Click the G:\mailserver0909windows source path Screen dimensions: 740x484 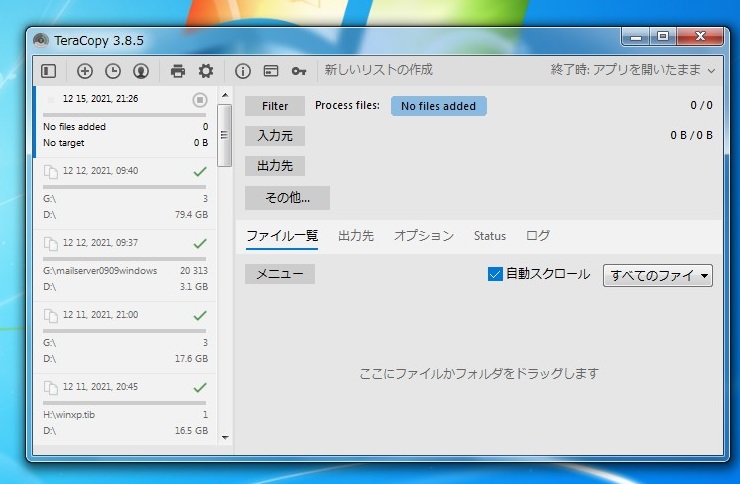[100, 271]
